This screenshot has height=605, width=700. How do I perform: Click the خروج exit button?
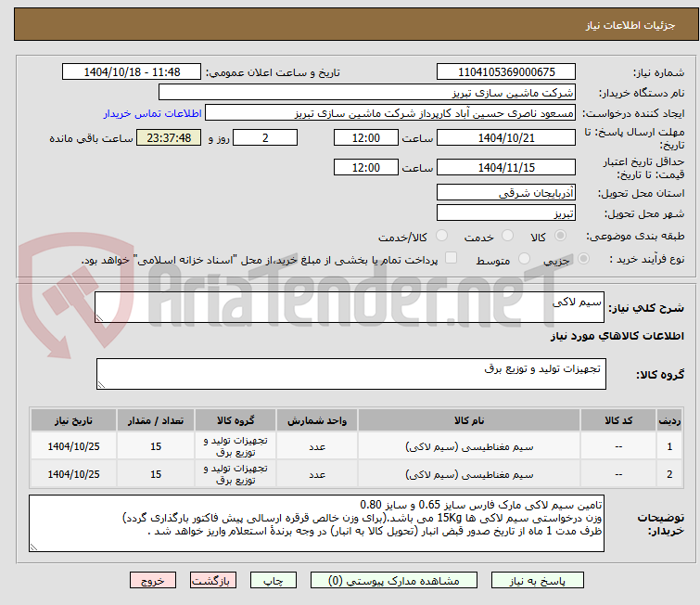point(153,581)
